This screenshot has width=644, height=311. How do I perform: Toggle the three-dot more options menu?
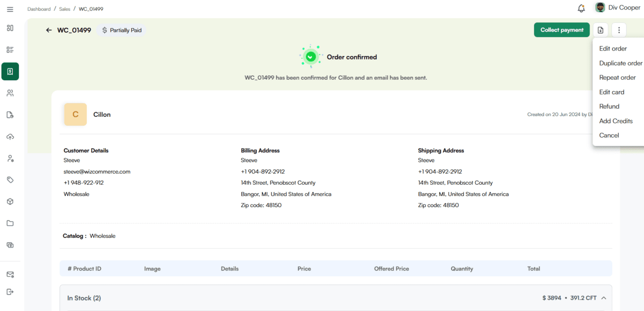click(619, 30)
